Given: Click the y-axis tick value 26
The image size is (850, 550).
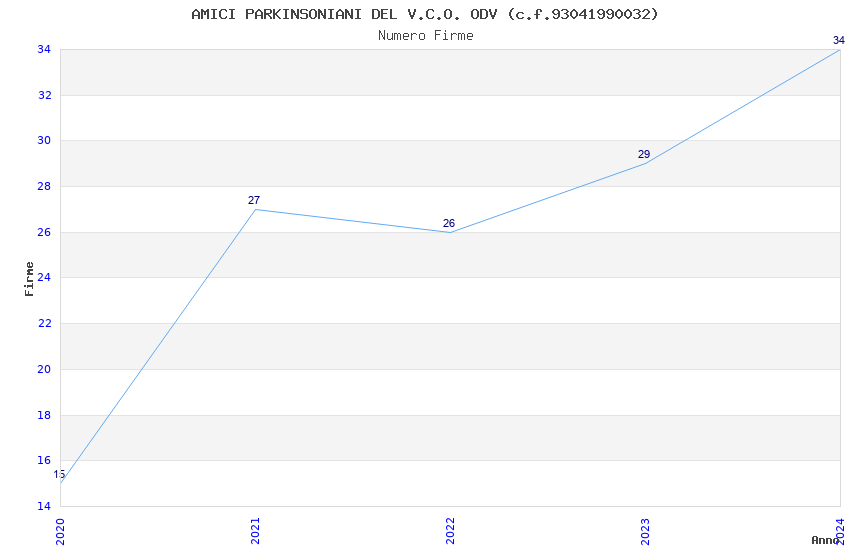Looking at the screenshot, I should coord(44,232).
